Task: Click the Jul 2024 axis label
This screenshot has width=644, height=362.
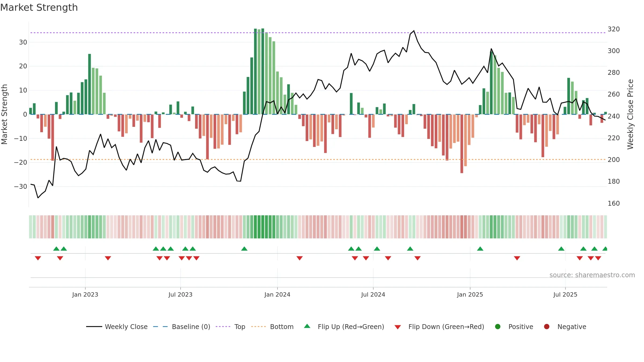Action: click(373, 294)
